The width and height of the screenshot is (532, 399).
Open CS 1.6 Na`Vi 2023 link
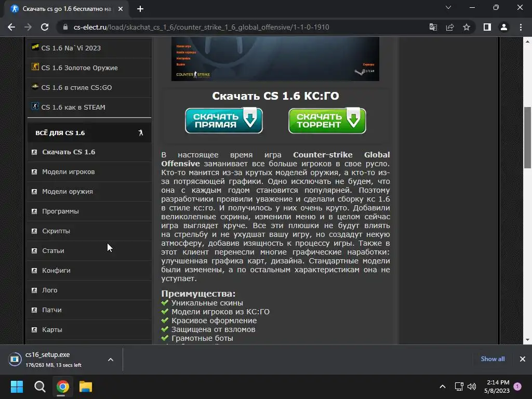[71, 48]
